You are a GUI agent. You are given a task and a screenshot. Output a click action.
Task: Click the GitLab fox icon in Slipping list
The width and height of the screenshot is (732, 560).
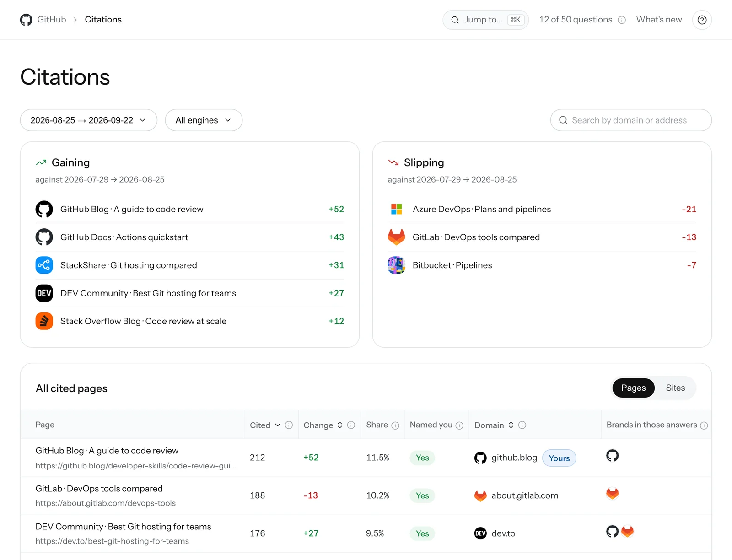click(397, 237)
